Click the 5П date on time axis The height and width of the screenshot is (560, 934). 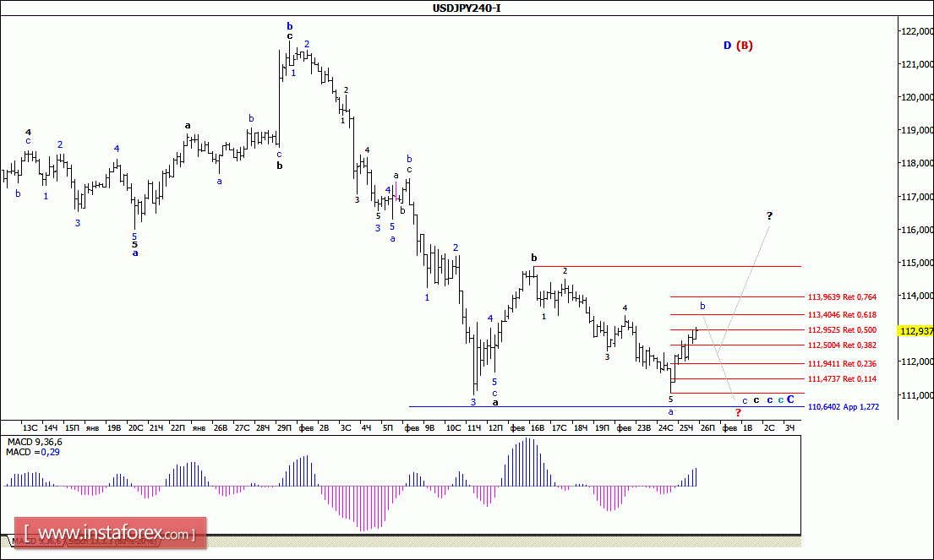[388, 427]
